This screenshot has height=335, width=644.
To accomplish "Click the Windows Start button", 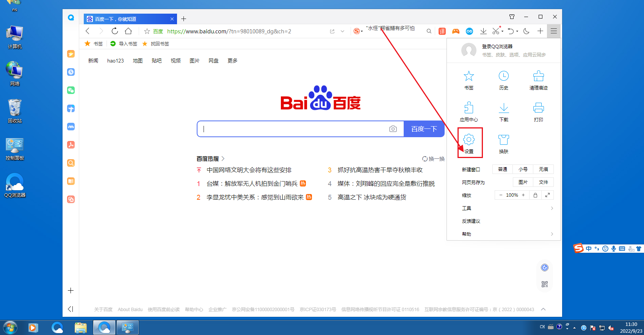I will click(10, 327).
